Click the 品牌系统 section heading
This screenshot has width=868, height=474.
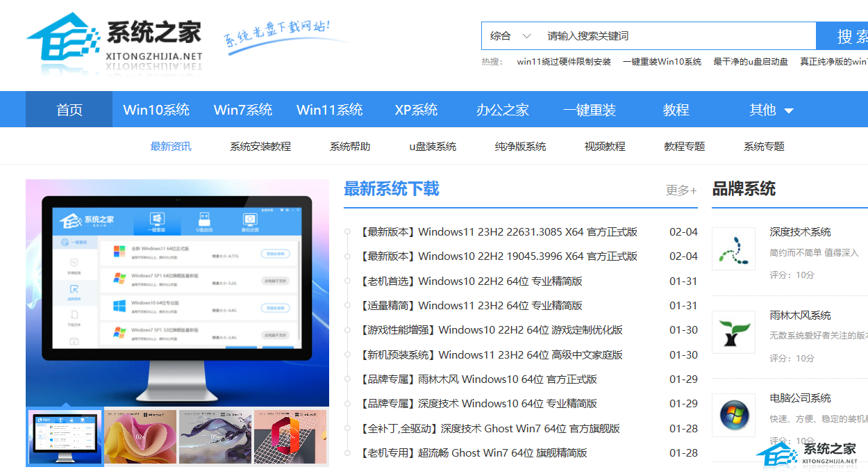(x=744, y=189)
